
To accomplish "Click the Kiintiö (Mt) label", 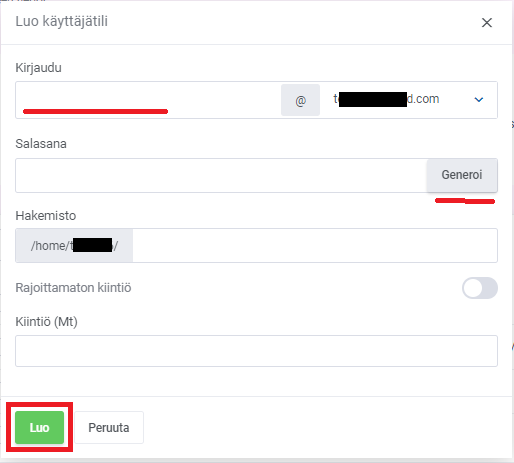I will 46,322.
